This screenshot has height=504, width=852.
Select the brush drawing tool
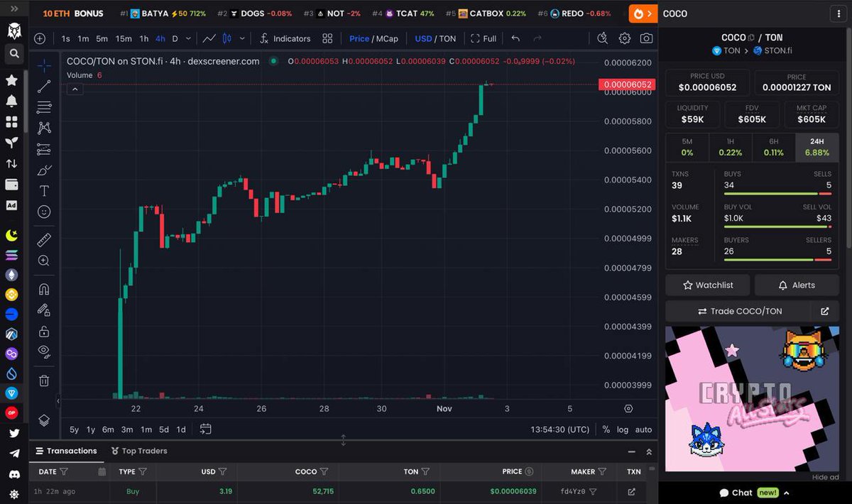pyautogui.click(x=44, y=170)
